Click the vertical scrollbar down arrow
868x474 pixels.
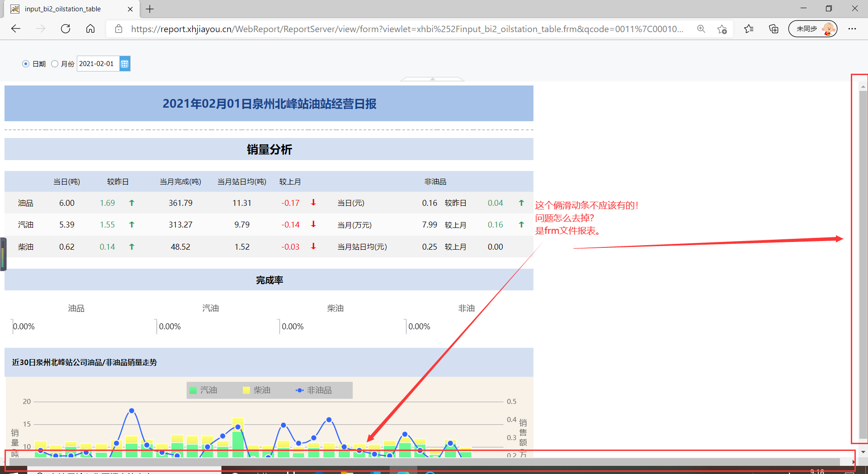click(x=863, y=452)
